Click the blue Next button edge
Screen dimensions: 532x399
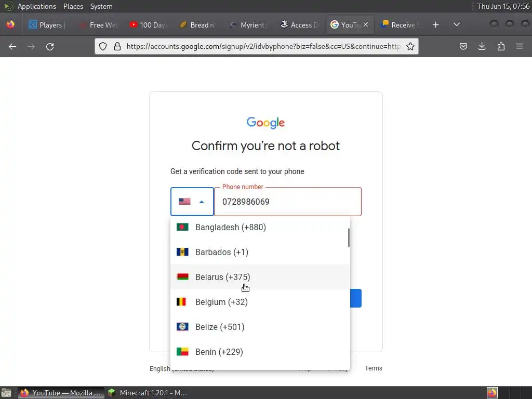[355, 298]
